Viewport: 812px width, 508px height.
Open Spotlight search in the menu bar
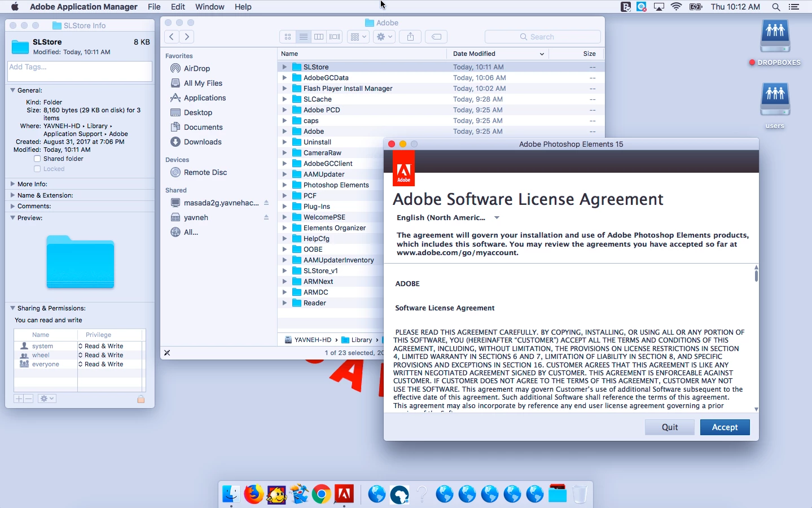tap(776, 7)
